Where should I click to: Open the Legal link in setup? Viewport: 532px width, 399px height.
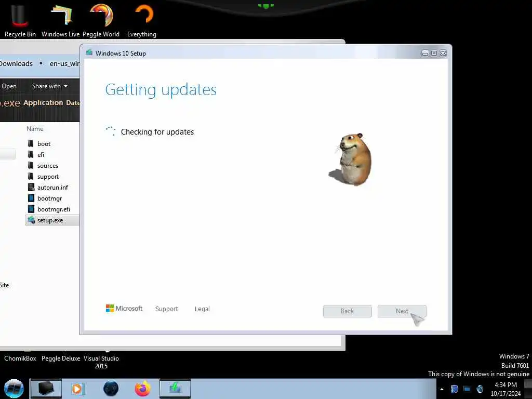click(202, 309)
